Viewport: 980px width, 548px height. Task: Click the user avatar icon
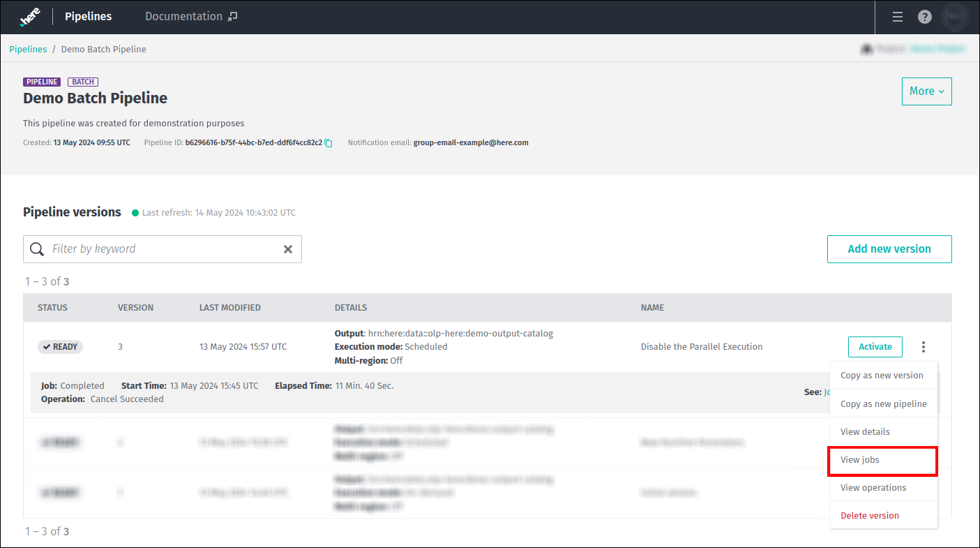pos(953,17)
